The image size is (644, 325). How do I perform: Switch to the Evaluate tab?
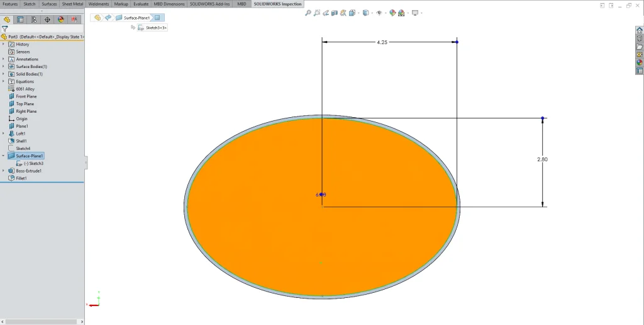click(141, 4)
